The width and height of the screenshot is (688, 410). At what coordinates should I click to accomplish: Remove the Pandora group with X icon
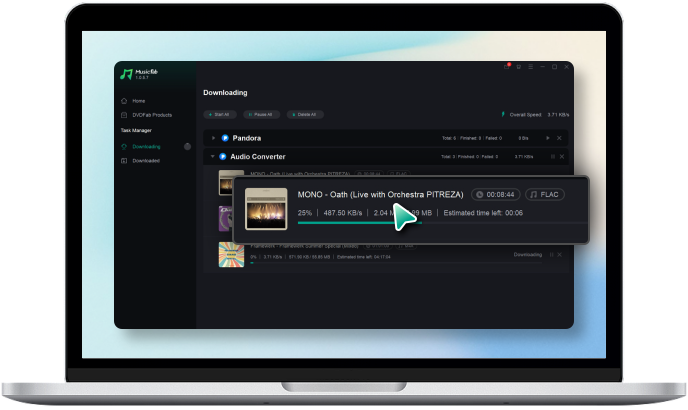click(559, 138)
